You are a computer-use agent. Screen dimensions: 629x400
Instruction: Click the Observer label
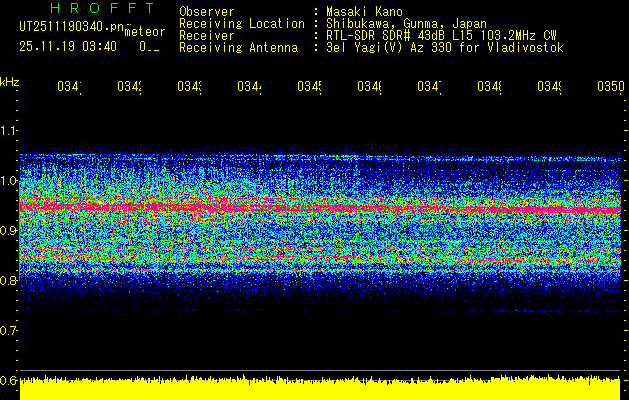click(x=207, y=11)
